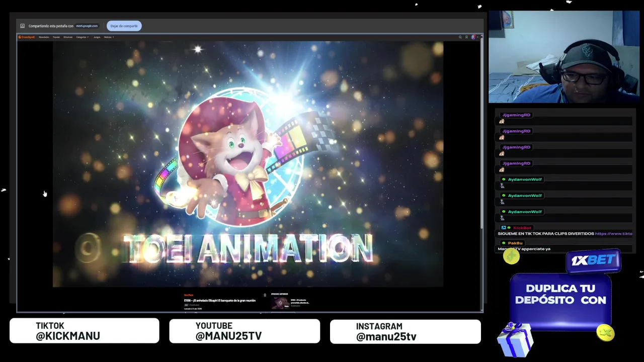Image resolution: width=644 pixels, height=362 pixels.
Task: Click the first AydanvonWolf chat username
Action: point(525,179)
